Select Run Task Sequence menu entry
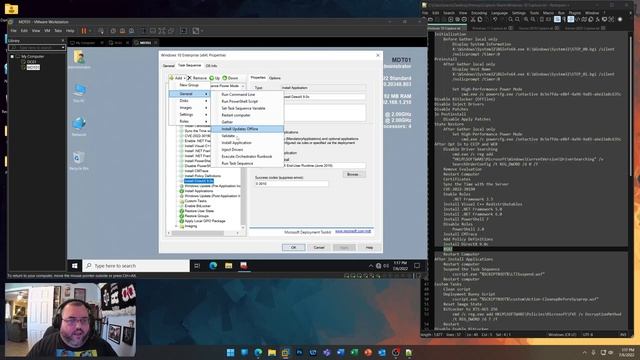This screenshot has width=640, height=360. pos(247,163)
